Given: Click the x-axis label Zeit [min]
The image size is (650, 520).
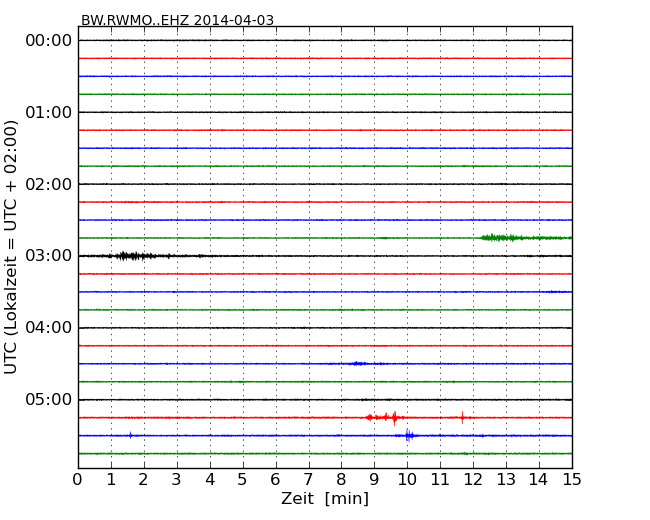Looking at the screenshot, I should click(x=325, y=498).
